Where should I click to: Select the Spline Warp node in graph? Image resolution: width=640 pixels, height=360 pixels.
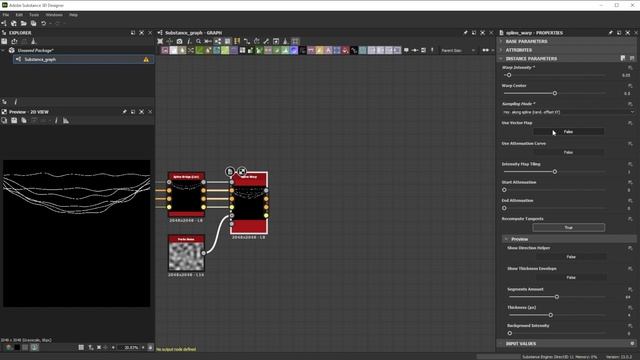pos(249,203)
